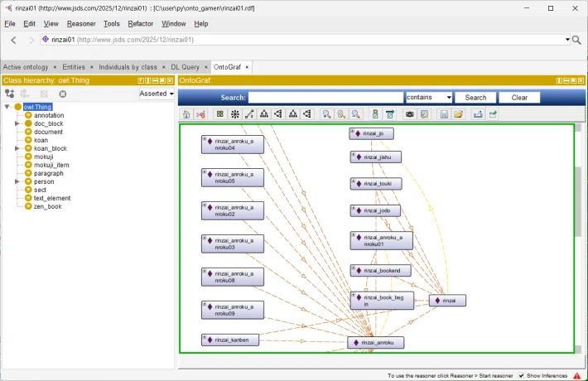Click the save graph floppy icon
Viewport: 588px width, 381px height.
[x=444, y=114]
